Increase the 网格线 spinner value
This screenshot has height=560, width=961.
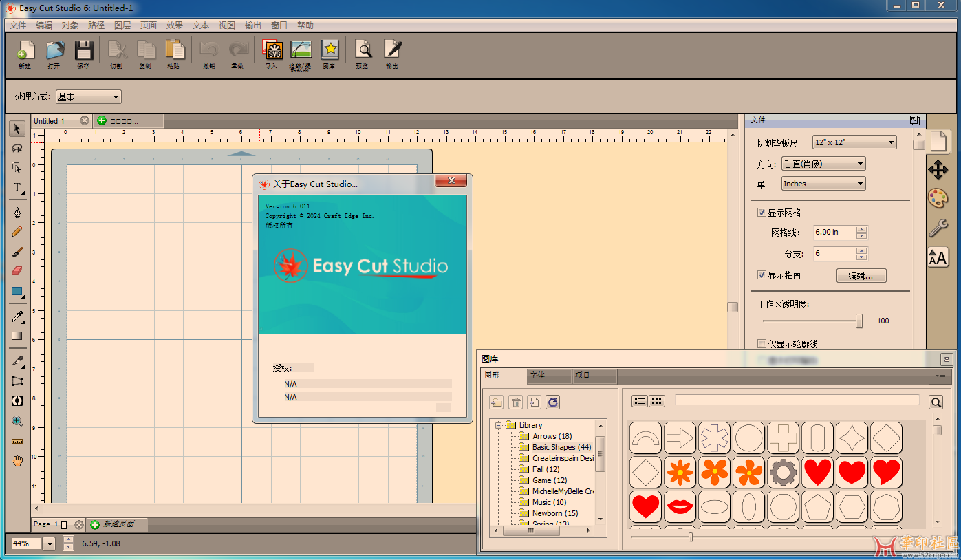861,229
